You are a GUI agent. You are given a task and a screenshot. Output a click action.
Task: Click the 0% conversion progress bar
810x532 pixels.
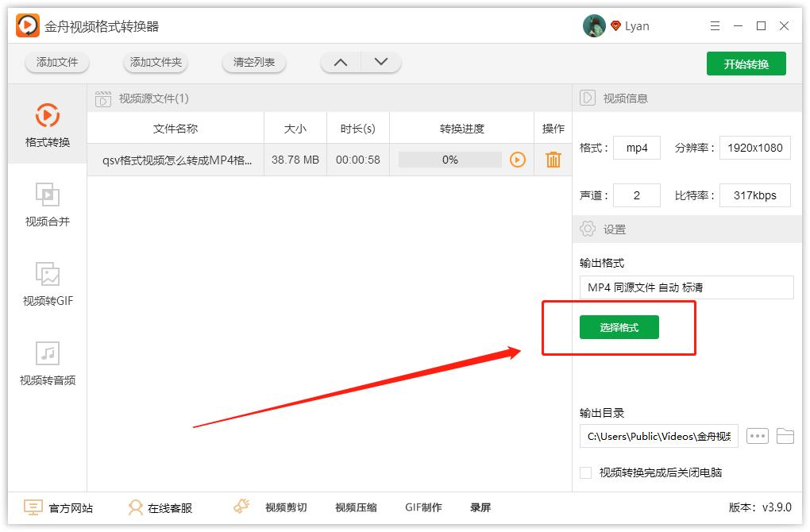tap(450, 160)
